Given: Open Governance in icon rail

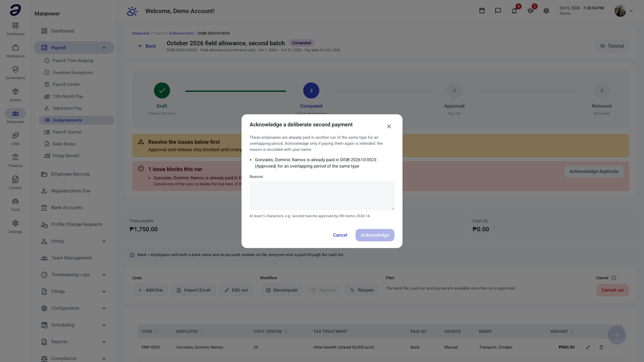Looking at the screenshot, I should [15, 73].
